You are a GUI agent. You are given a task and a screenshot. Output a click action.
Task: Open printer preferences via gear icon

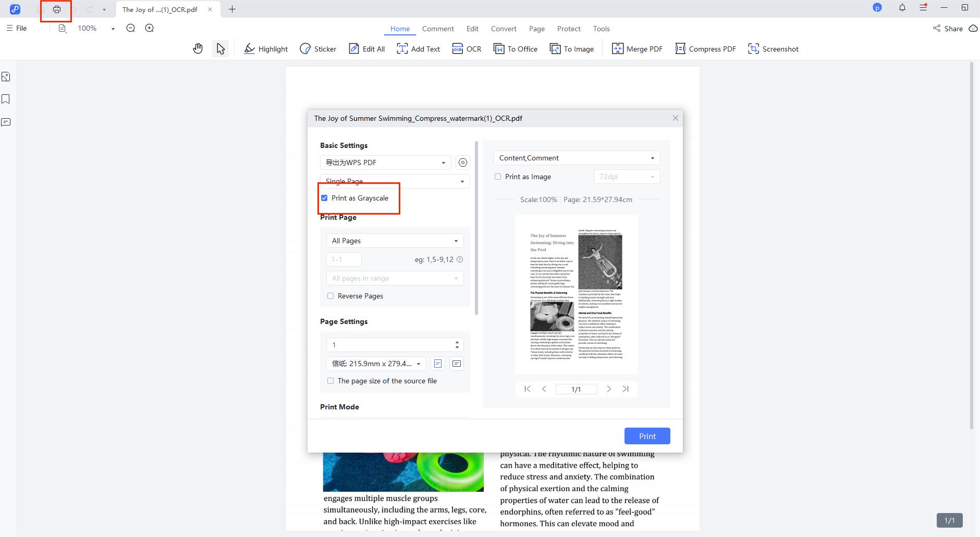pyautogui.click(x=462, y=162)
